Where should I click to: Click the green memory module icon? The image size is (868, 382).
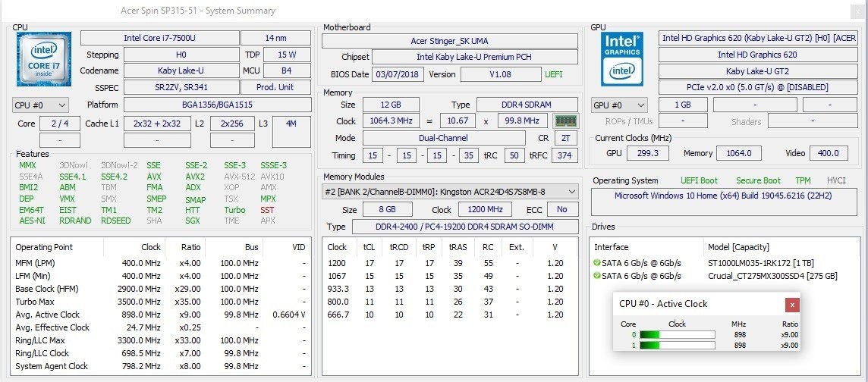pyautogui.click(x=566, y=121)
